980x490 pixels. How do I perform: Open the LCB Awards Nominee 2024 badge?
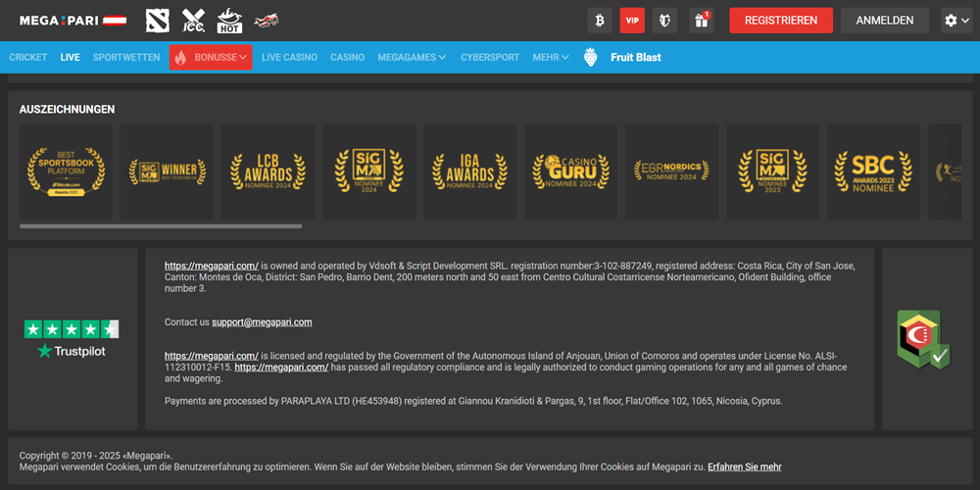tap(269, 171)
